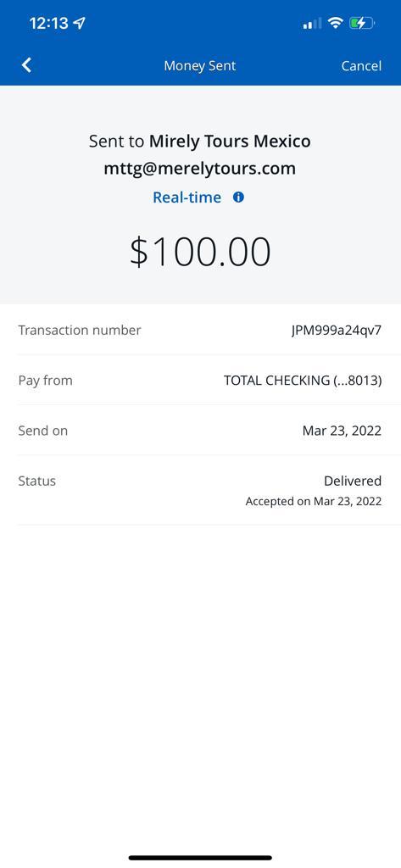This screenshot has height=868, width=401.
Task: Tap the back arrow in the header
Action: 26,65
